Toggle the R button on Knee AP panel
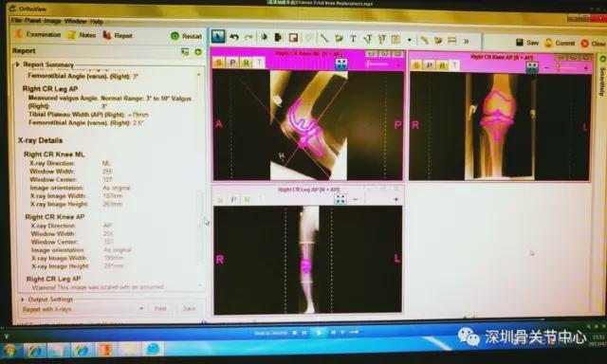 point(442,65)
